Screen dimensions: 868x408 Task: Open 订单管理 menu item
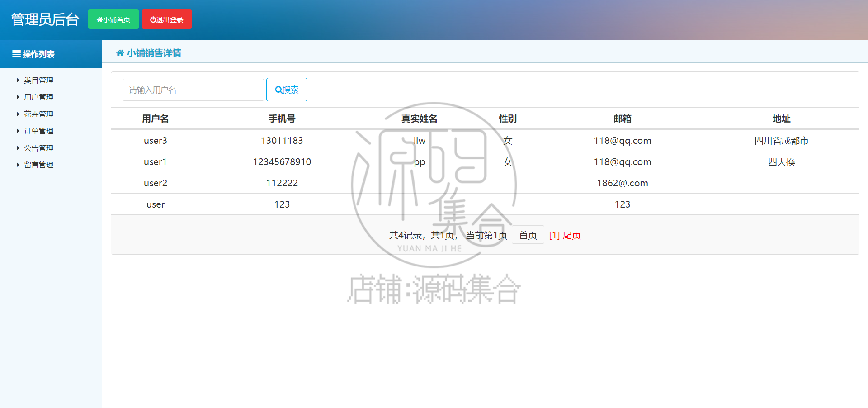pyautogui.click(x=38, y=131)
